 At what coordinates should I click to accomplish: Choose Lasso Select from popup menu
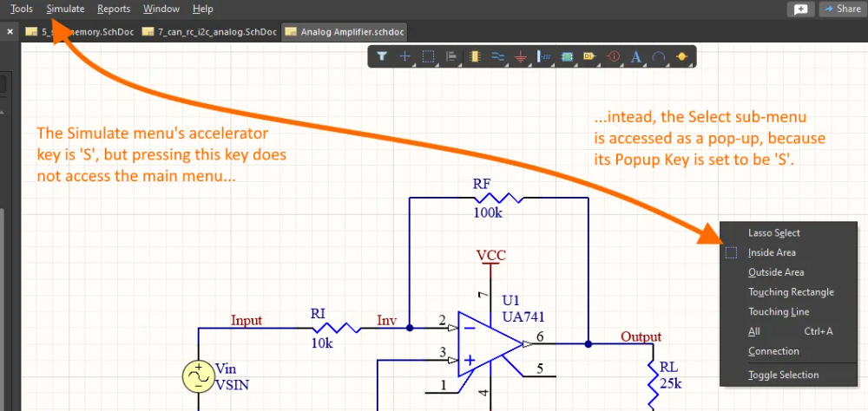tap(788, 233)
